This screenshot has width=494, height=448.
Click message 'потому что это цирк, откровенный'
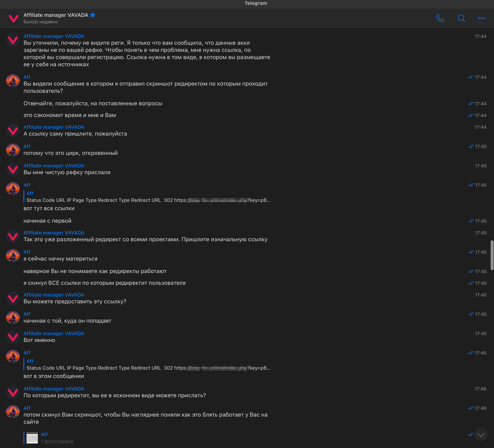[71, 153]
